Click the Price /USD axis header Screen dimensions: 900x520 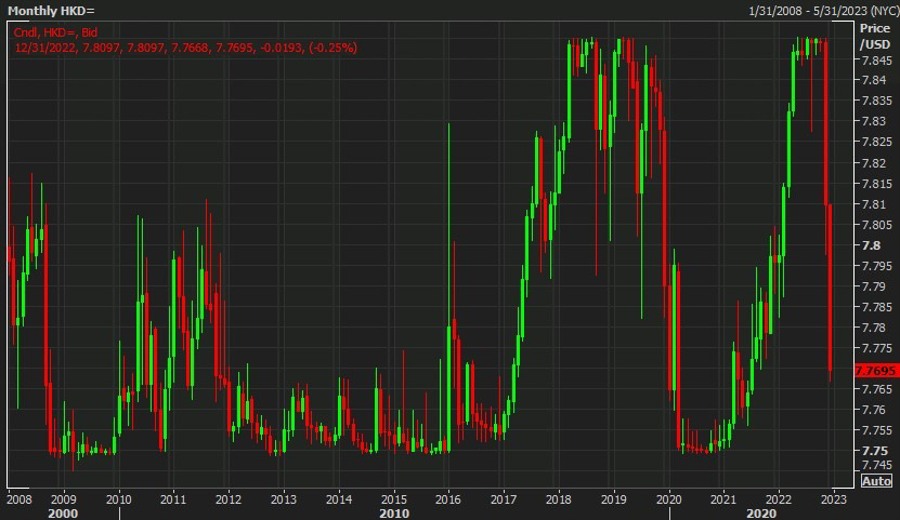875,36
